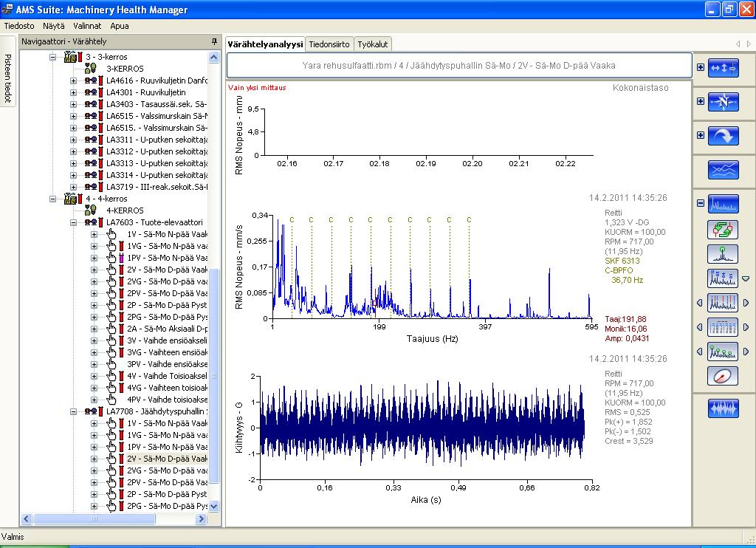Select the spectrum plot tool

pyautogui.click(x=724, y=204)
